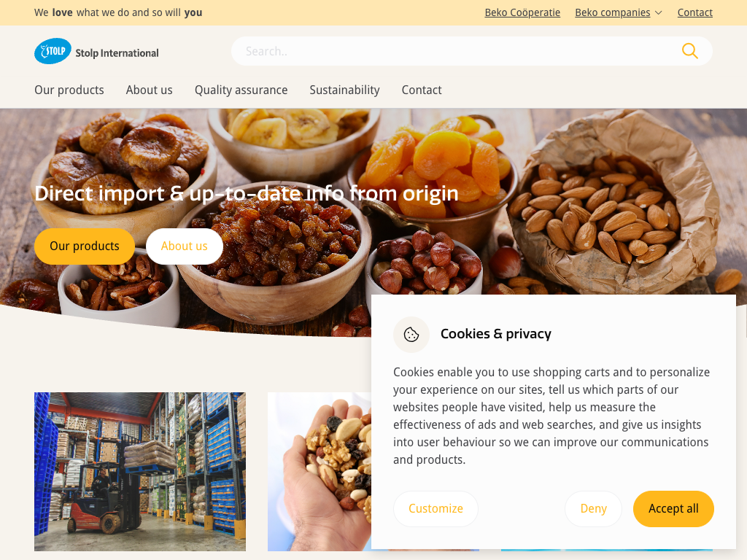Screen dimensions: 747x560
Task: Click the cookie icon in privacy popup
Action: click(x=411, y=334)
